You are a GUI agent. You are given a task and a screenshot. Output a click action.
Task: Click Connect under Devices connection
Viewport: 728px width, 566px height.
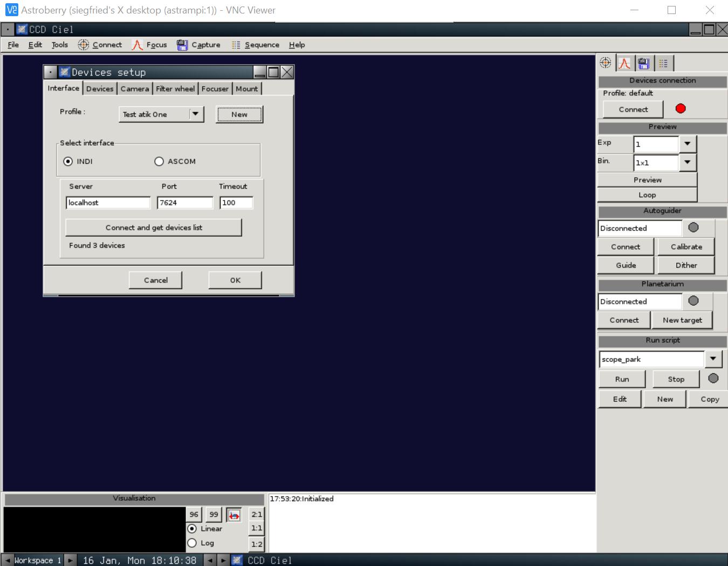click(x=633, y=109)
